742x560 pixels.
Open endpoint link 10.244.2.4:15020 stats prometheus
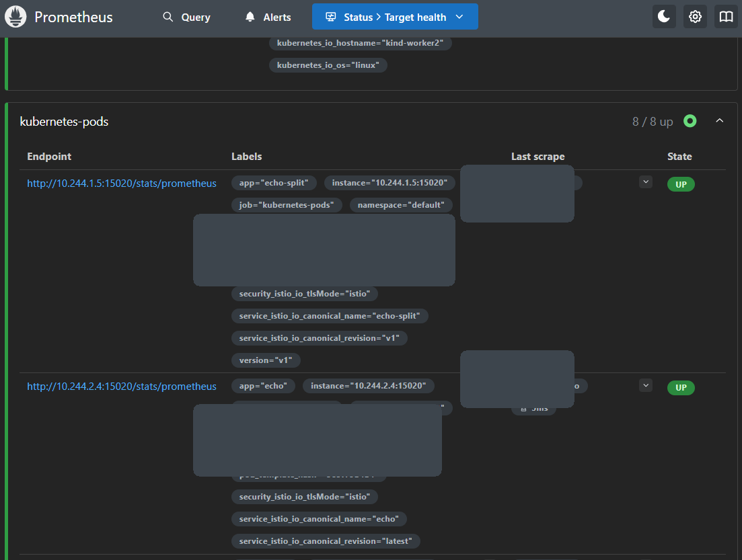pyautogui.click(x=122, y=387)
